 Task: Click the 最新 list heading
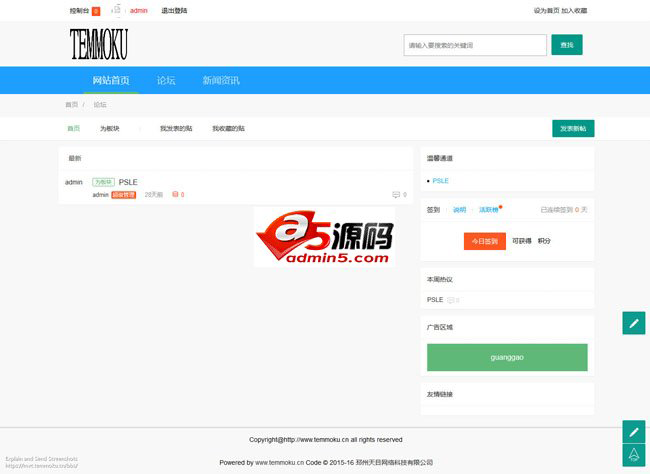(x=75, y=158)
